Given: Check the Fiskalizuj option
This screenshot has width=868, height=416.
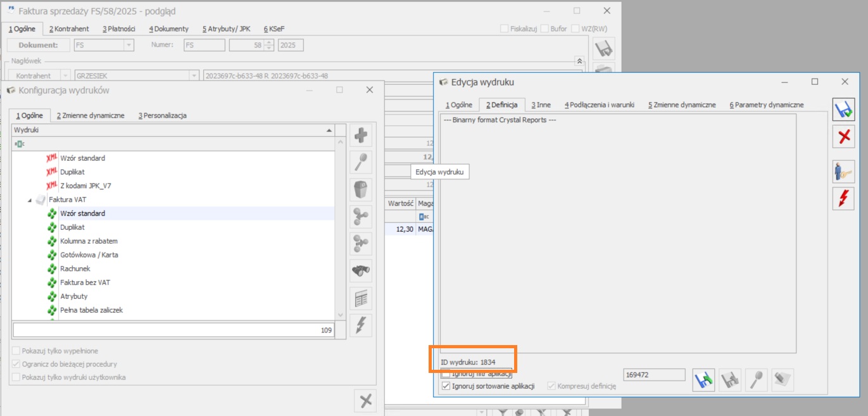Looking at the screenshot, I should click(504, 28).
